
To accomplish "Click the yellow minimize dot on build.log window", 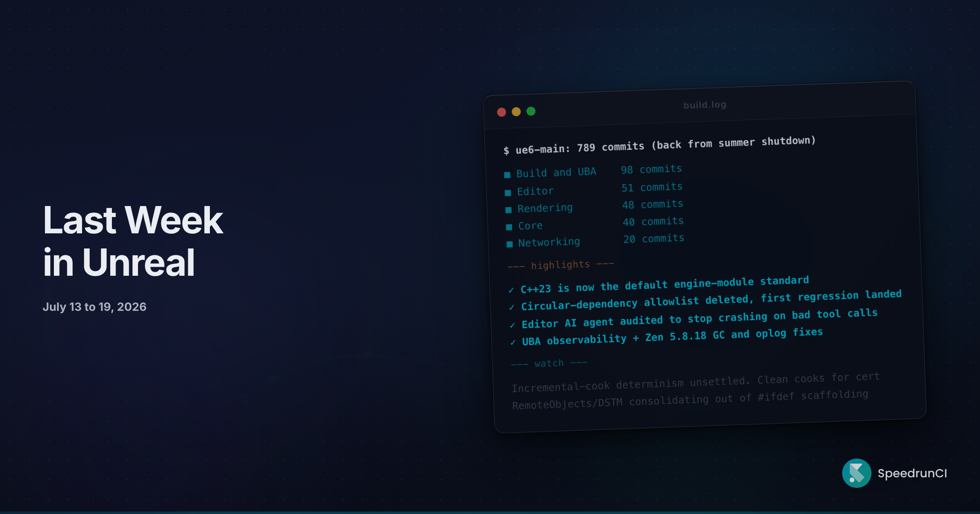I will [516, 112].
